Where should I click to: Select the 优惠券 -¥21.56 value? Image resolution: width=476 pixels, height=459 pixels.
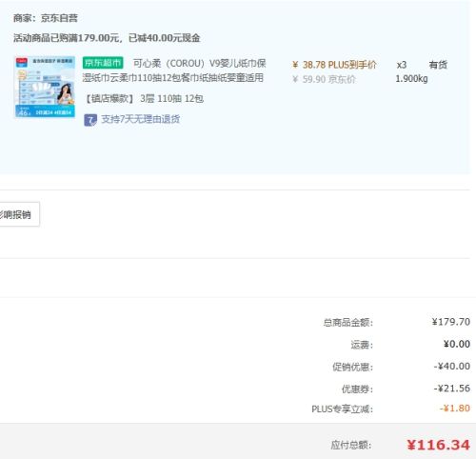(x=452, y=389)
